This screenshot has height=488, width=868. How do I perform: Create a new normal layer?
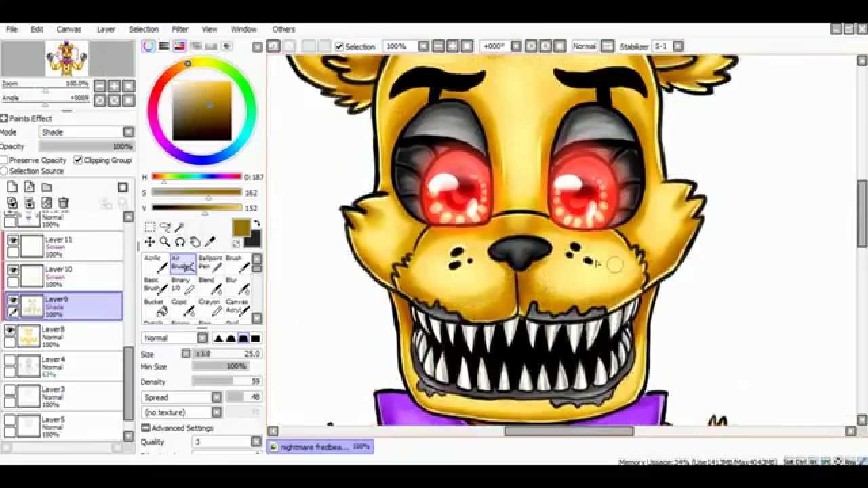pyautogui.click(x=12, y=187)
